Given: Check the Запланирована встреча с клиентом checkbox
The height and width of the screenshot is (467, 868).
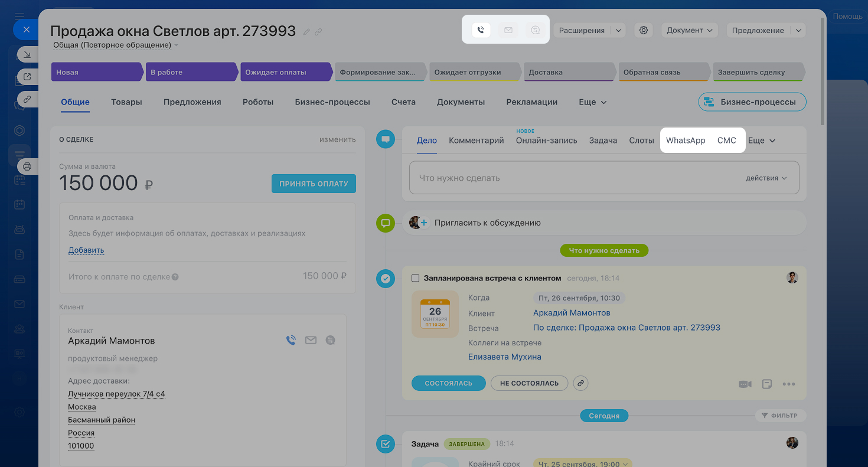Looking at the screenshot, I should pyautogui.click(x=416, y=278).
